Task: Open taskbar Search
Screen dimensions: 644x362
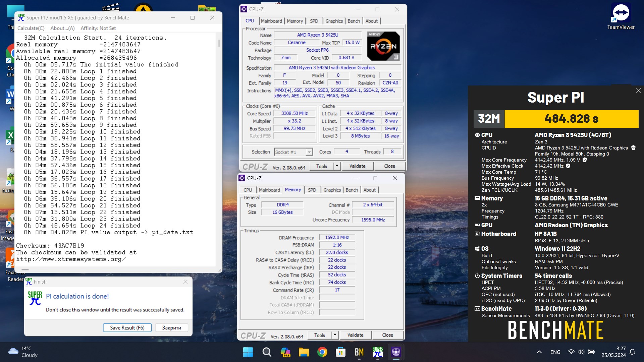Action: [x=267, y=352]
